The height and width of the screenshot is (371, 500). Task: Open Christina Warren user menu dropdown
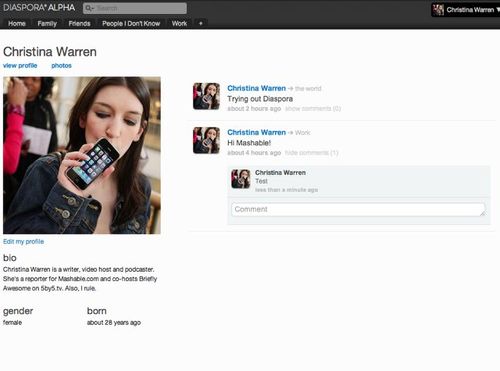pyautogui.click(x=466, y=10)
